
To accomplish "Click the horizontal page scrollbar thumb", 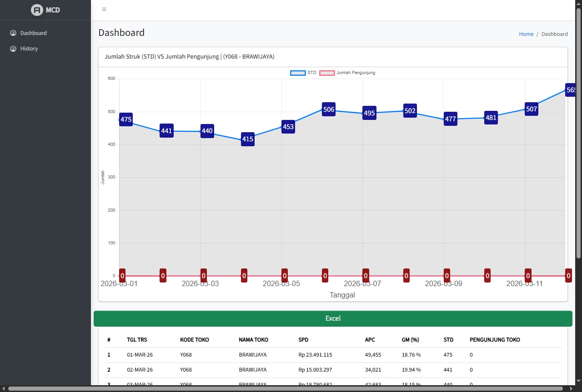I will coord(286,389).
